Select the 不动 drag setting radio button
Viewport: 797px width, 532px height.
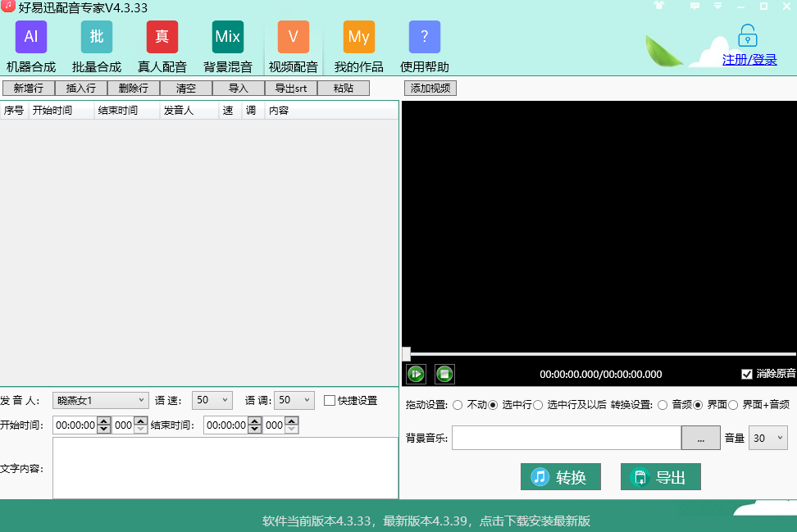[x=457, y=405]
